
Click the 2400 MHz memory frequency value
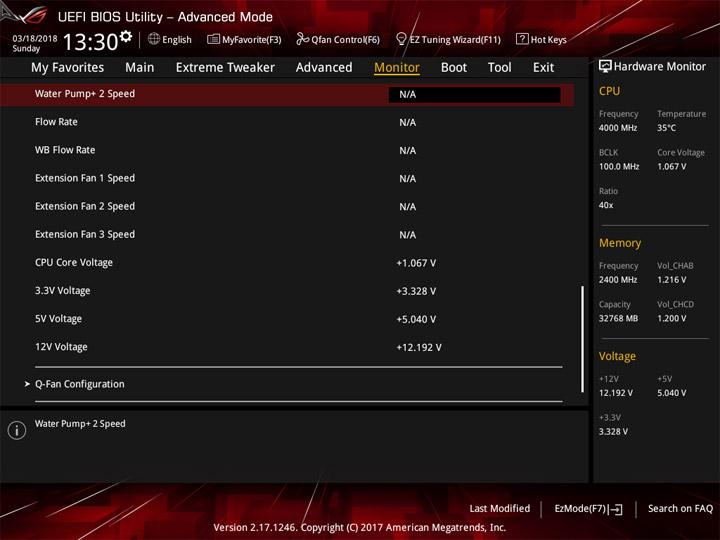[618, 280]
